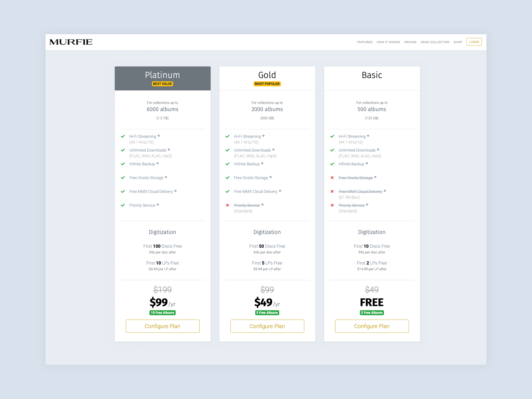Screen dimensions: 532x399
Task: Click the Most Popular badge
Action: (267, 84)
